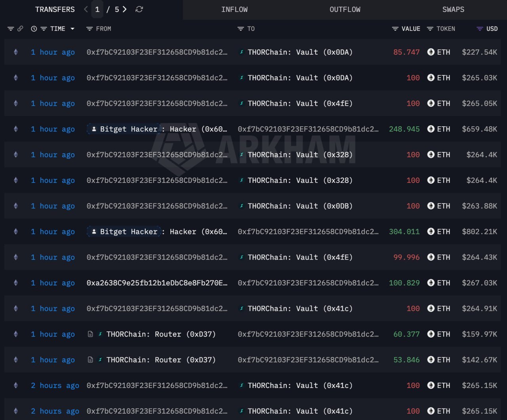Open THORChain: Vault (0x0DB) recipient

point(300,206)
